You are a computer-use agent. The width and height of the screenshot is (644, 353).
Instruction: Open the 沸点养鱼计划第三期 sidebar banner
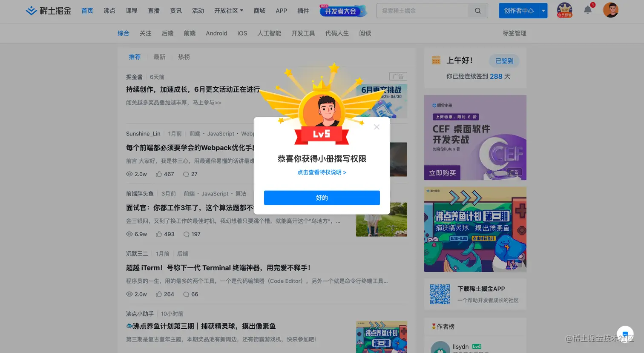pyautogui.click(x=475, y=229)
